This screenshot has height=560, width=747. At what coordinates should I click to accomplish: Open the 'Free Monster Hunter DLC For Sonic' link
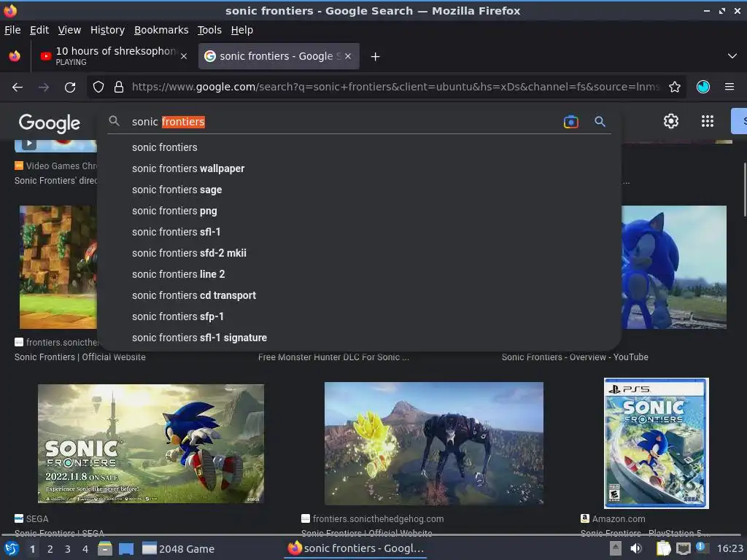tap(333, 357)
